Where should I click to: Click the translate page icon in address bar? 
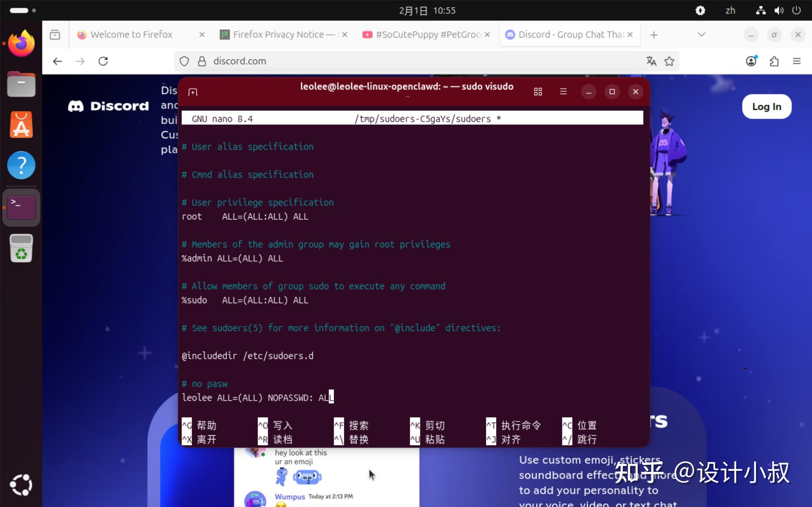[x=651, y=61]
